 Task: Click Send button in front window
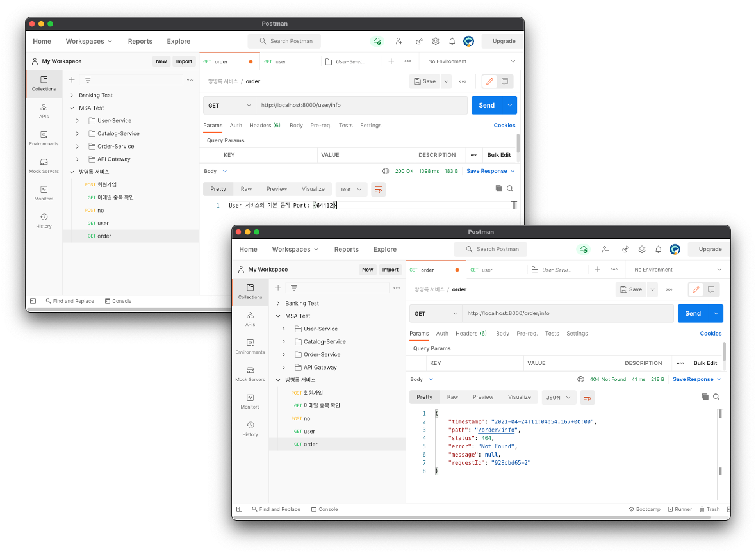[x=693, y=313]
